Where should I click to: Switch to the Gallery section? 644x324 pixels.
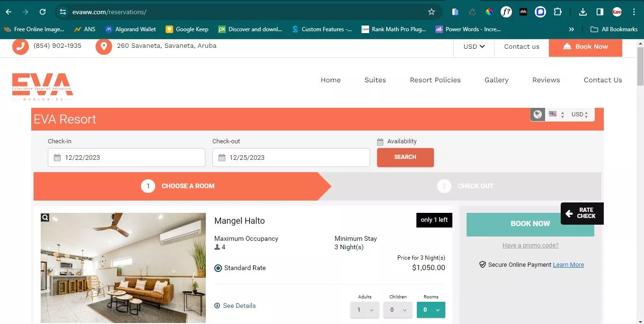click(x=496, y=80)
